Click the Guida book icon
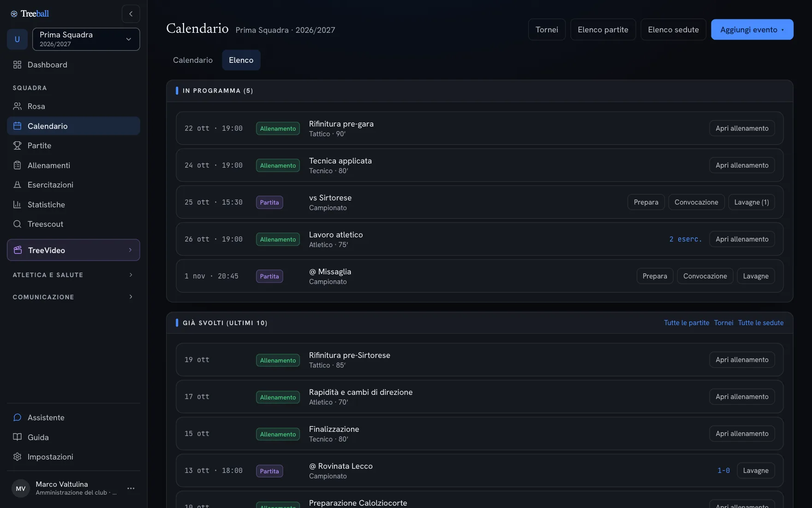The image size is (812, 508). tap(18, 437)
